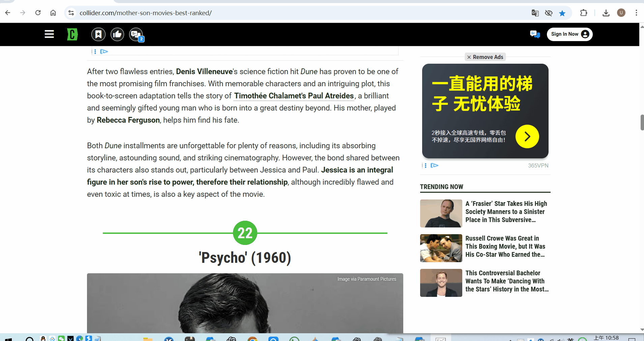This screenshot has width=644, height=341.
Task: Click the page vertical scrollbar thumb
Action: (642, 122)
